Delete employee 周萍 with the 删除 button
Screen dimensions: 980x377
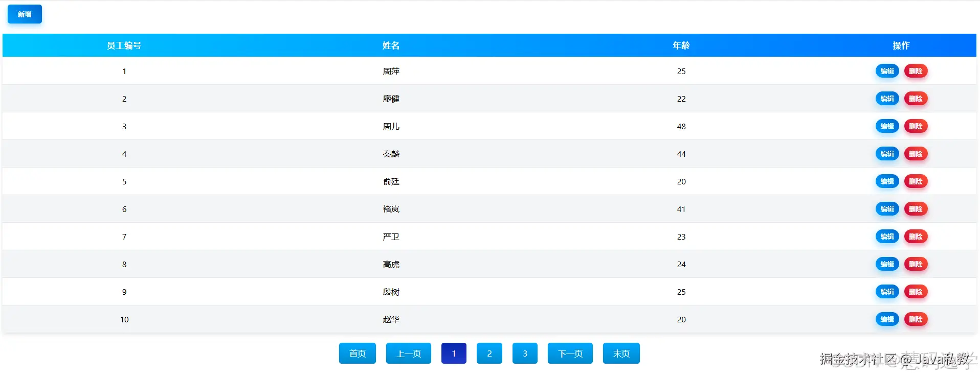pos(916,71)
